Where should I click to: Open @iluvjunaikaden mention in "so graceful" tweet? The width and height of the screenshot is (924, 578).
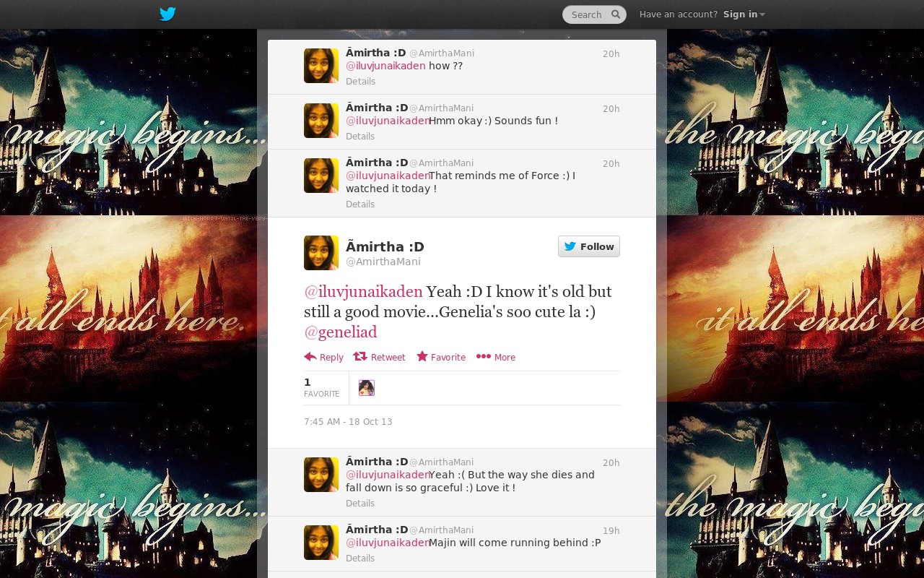(x=388, y=475)
